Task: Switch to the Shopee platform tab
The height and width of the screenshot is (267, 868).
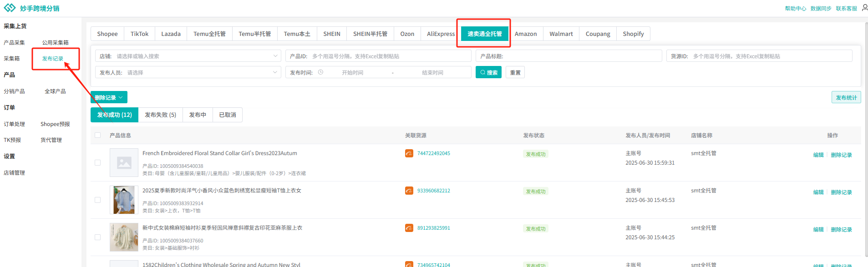Action: click(x=107, y=34)
